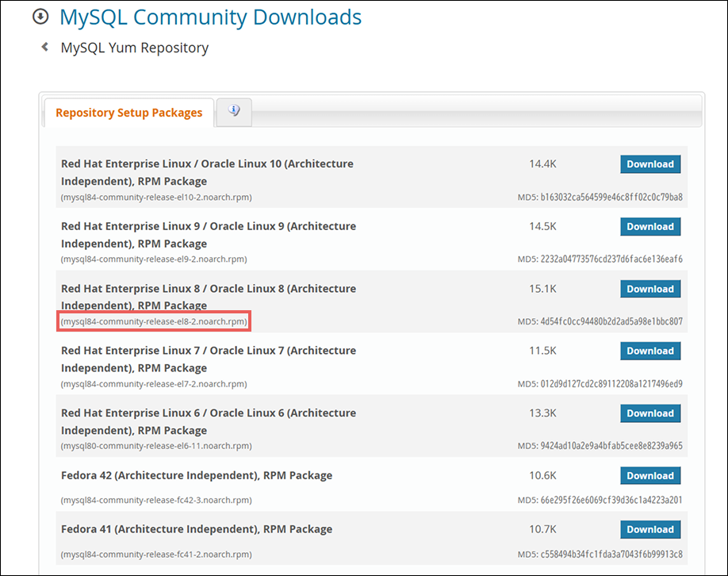Screen dimensions: 728x576
Task: Click the Fedora 41 package title
Action: (196, 529)
